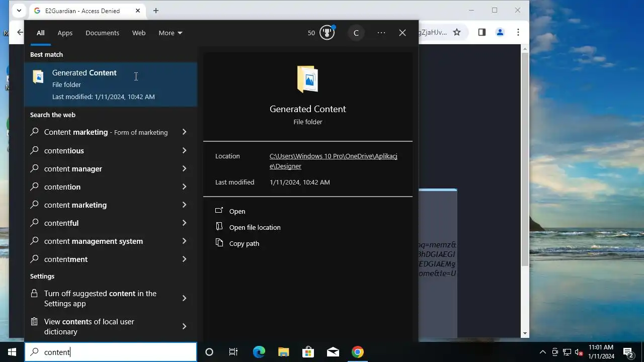Switch to the Web search tab

[x=139, y=33]
